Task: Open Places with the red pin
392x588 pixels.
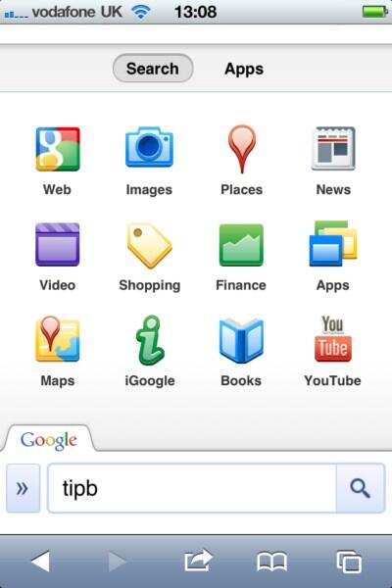Action: 242,149
